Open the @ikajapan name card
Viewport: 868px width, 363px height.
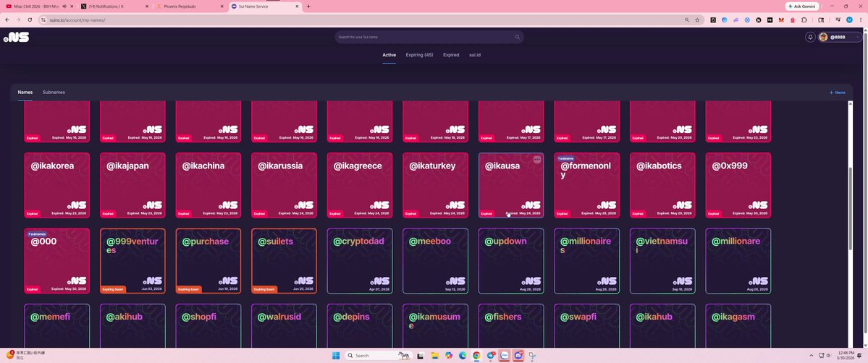(132, 185)
